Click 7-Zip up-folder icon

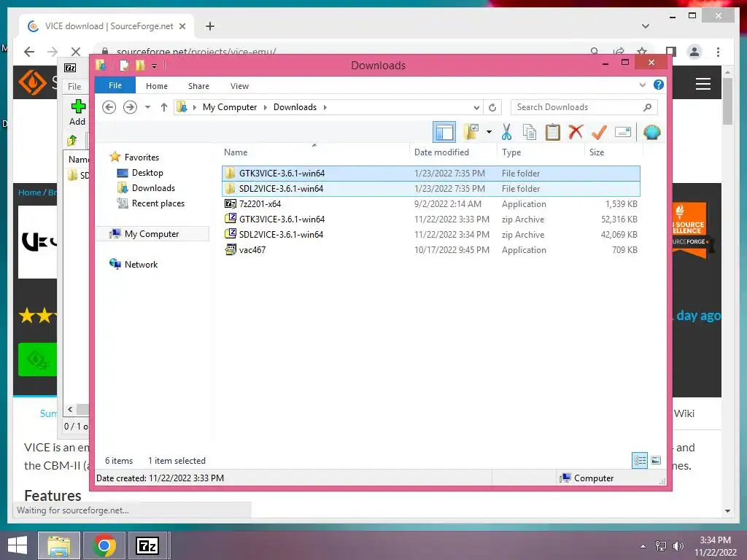(72, 141)
